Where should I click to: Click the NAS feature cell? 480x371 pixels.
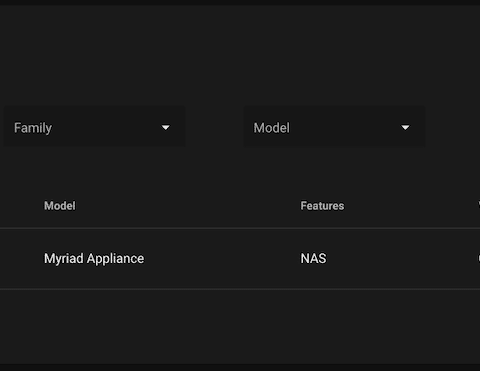(x=313, y=259)
